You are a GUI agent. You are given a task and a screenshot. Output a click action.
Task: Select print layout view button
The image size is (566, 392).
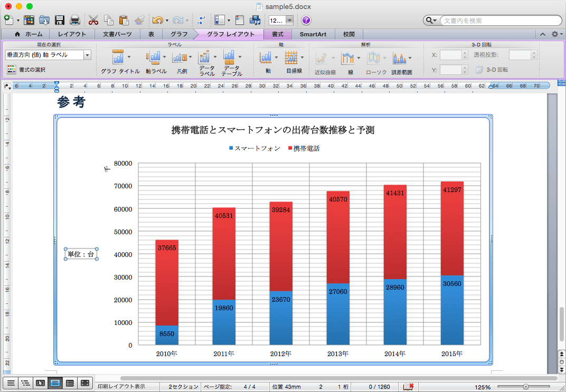coord(55,383)
